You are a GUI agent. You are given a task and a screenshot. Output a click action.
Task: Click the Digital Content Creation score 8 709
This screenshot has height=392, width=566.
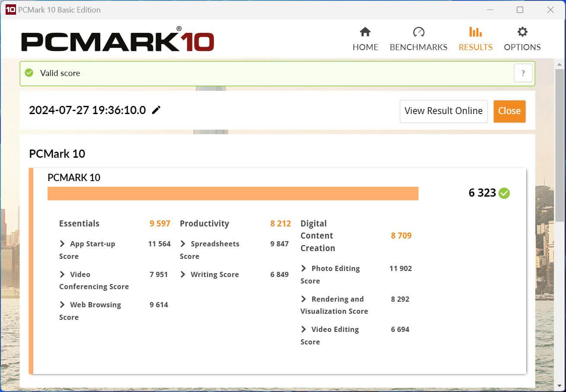coord(401,236)
